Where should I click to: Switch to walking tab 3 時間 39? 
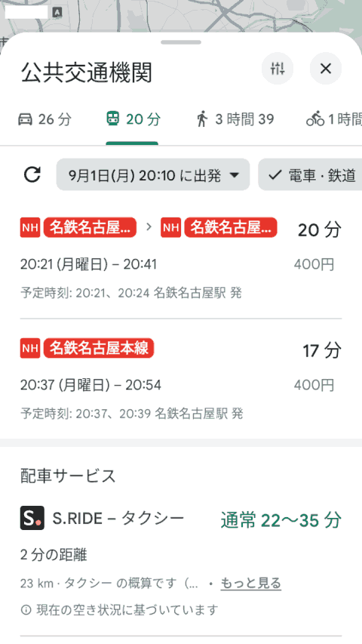[235, 119]
